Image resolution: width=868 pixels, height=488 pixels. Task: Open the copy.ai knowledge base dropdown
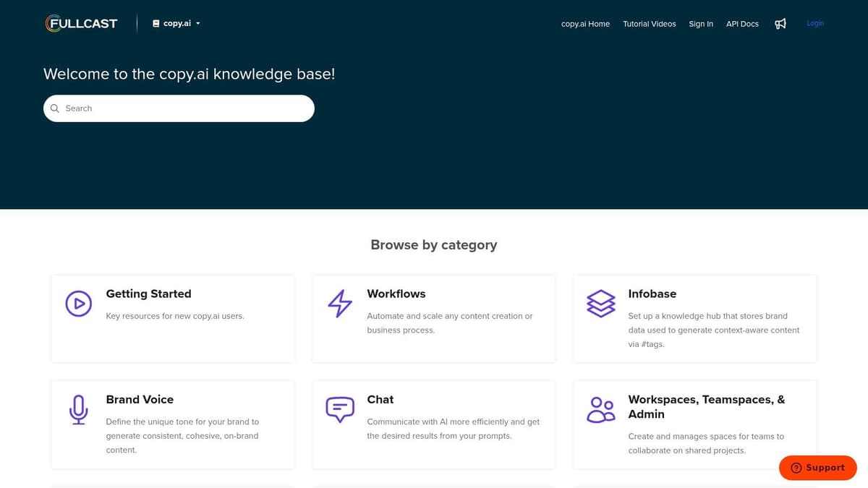click(x=176, y=24)
